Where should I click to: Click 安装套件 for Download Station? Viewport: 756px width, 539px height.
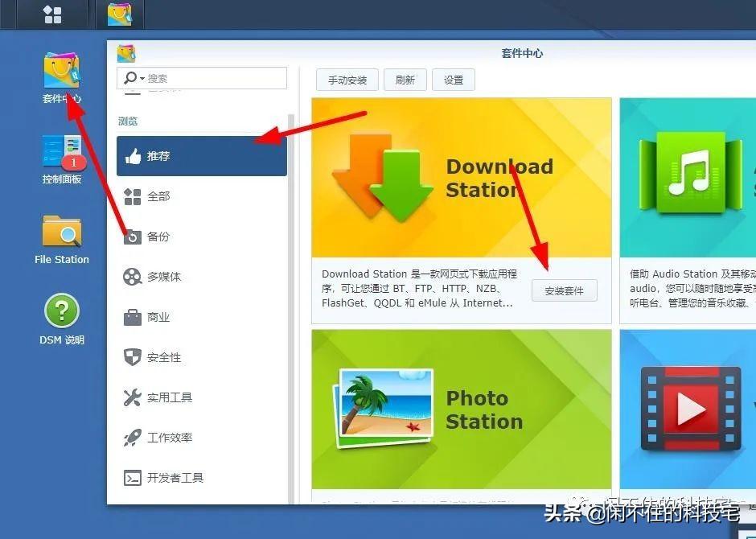(x=564, y=290)
